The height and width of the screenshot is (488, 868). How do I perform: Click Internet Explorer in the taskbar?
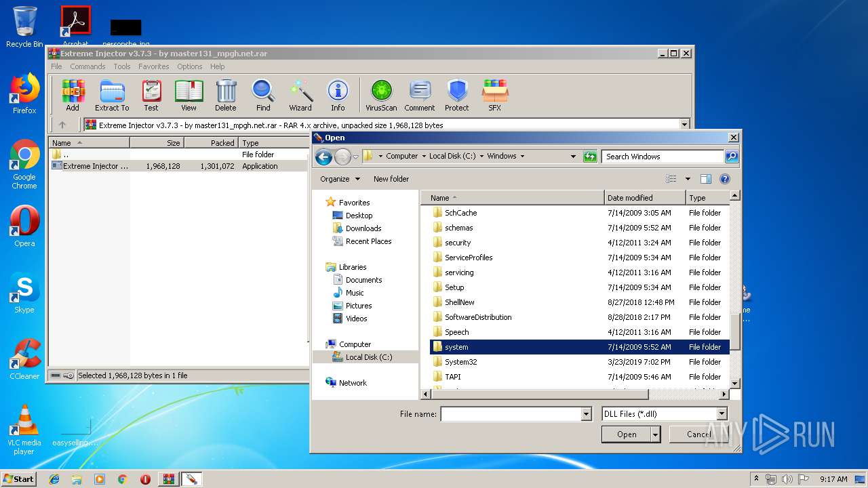click(x=54, y=479)
